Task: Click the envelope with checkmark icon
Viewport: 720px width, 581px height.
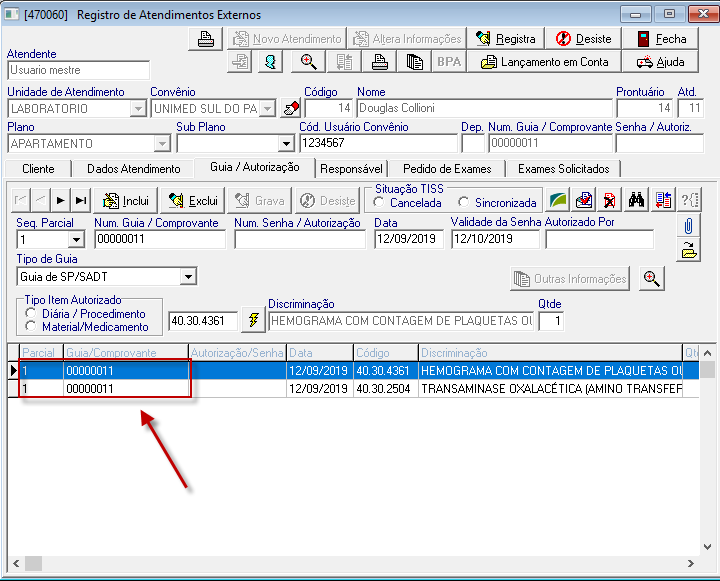Action: (584, 200)
